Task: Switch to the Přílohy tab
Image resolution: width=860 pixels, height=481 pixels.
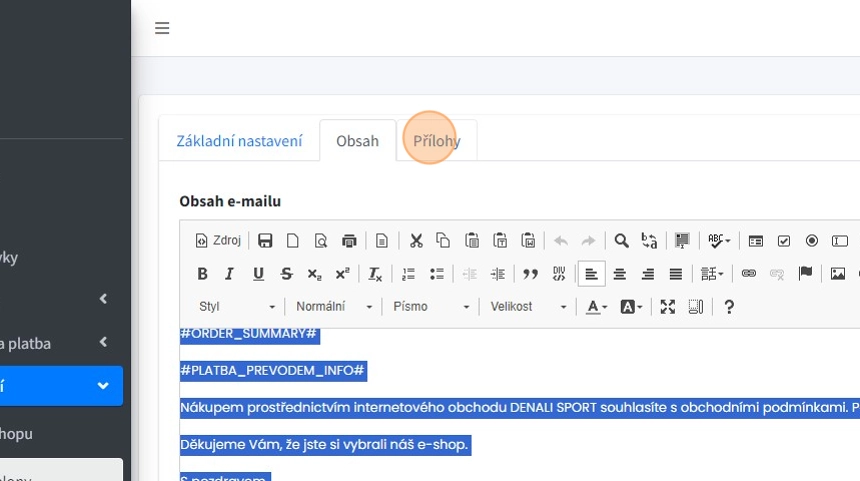Action: click(x=437, y=141)
